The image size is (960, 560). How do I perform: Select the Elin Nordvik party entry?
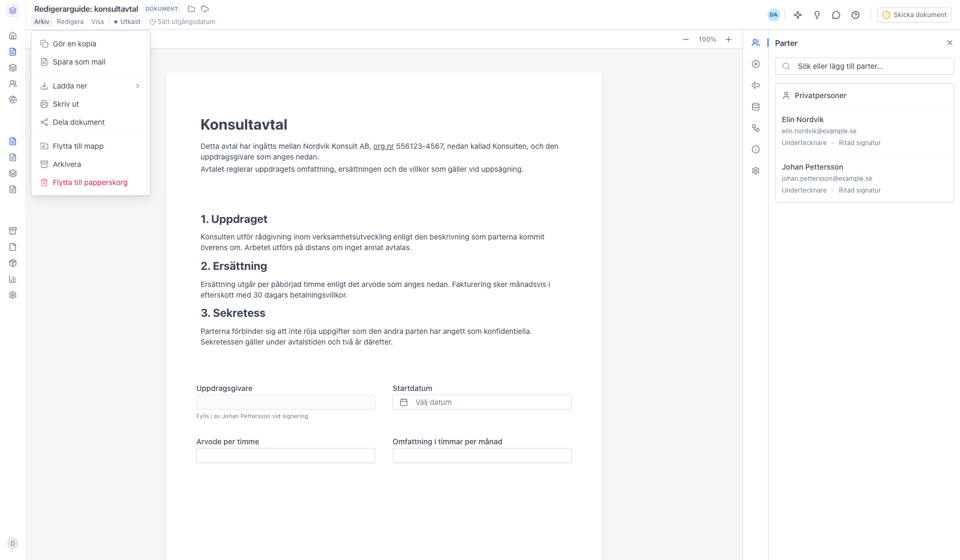pos(864,131)
